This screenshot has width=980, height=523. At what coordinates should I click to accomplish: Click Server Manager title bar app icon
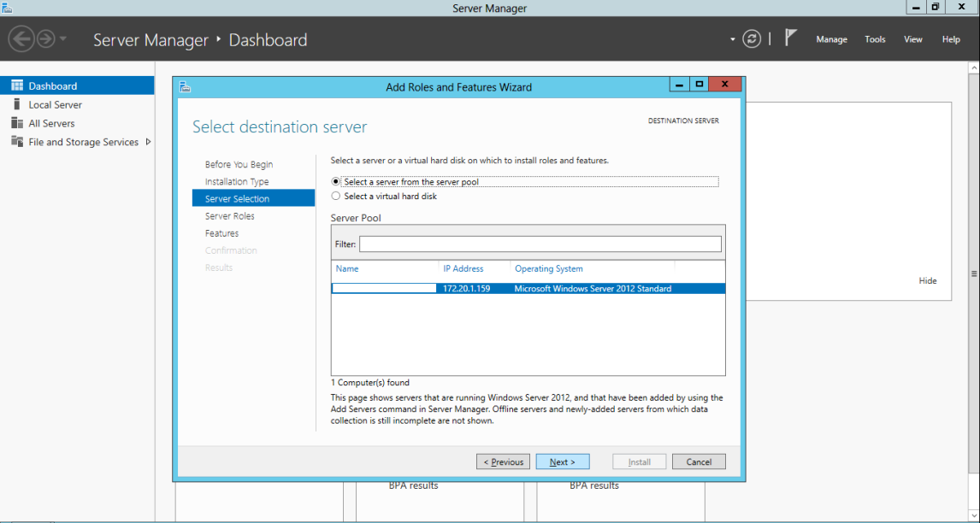click(7, 9)
